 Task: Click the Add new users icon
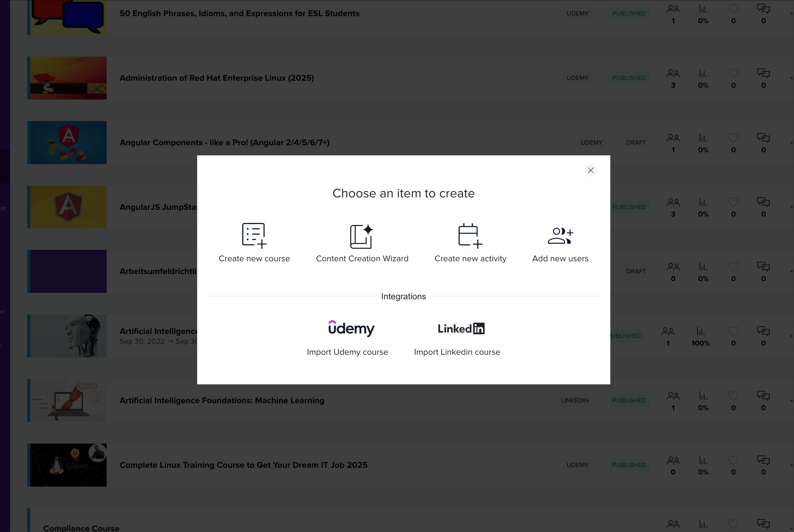click(x=560, y=235)
